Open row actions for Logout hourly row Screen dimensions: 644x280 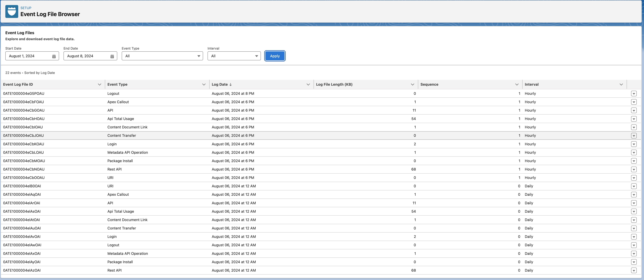[x=633, y=94]
